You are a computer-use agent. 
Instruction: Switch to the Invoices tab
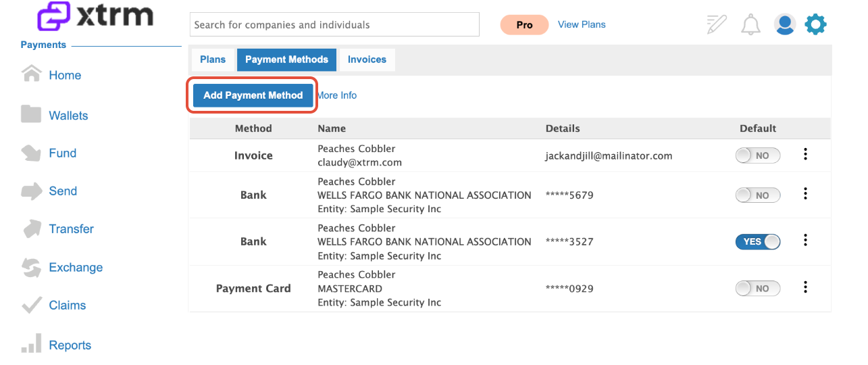(367, 59)
